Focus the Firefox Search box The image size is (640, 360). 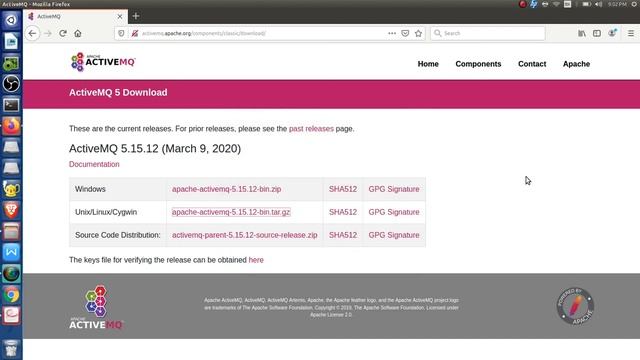click(x=488, y=33)
